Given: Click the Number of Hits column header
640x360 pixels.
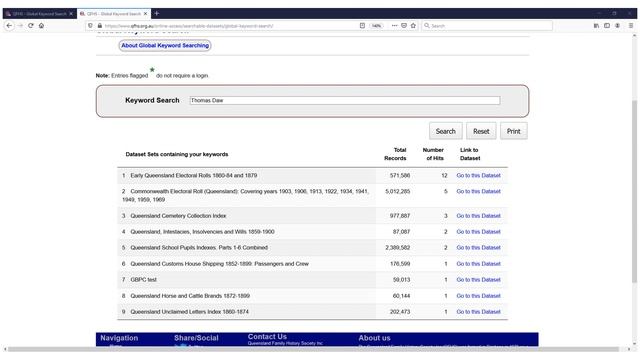Looking at the screenshot, I should coord(433,154).
